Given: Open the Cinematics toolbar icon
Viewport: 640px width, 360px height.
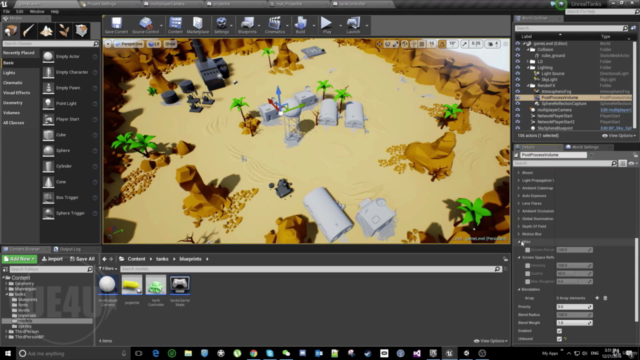Looking at the screenshot, I should coord(274,23).
